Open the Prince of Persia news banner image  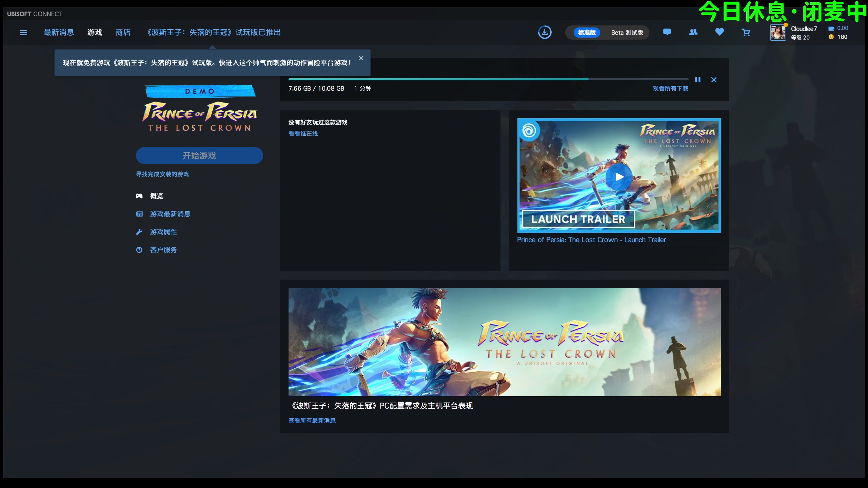[x=505, y=342]
